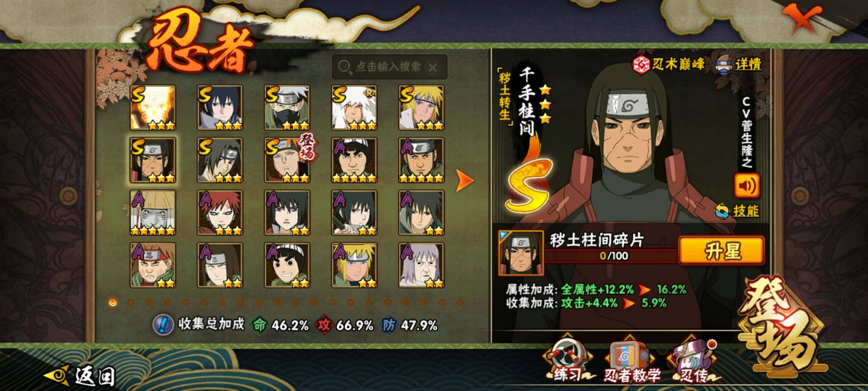Viewport: 868px width, 391px height.
Task: Play the character voice speaker icon
Action: (x=746, y=186)
